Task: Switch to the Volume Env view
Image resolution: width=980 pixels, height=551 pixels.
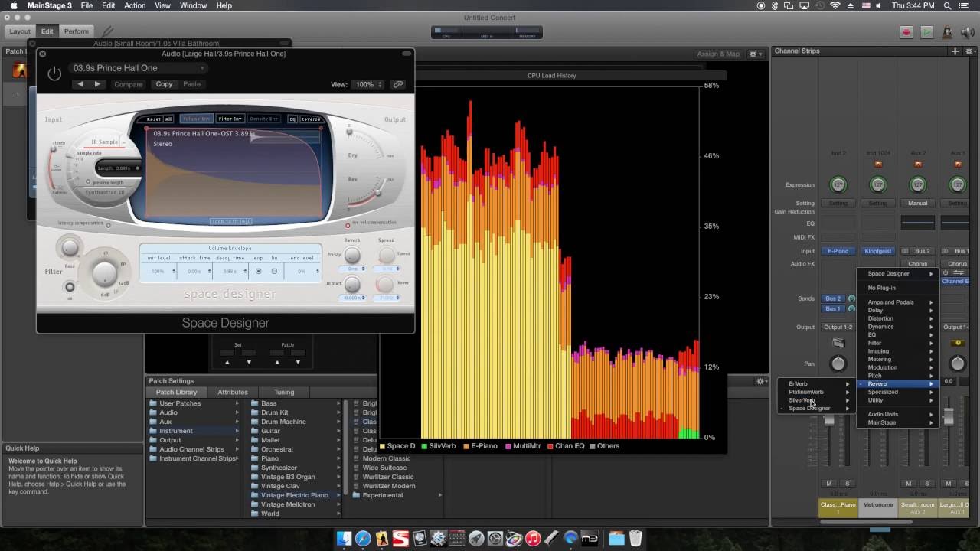Action: coord(196,119)
